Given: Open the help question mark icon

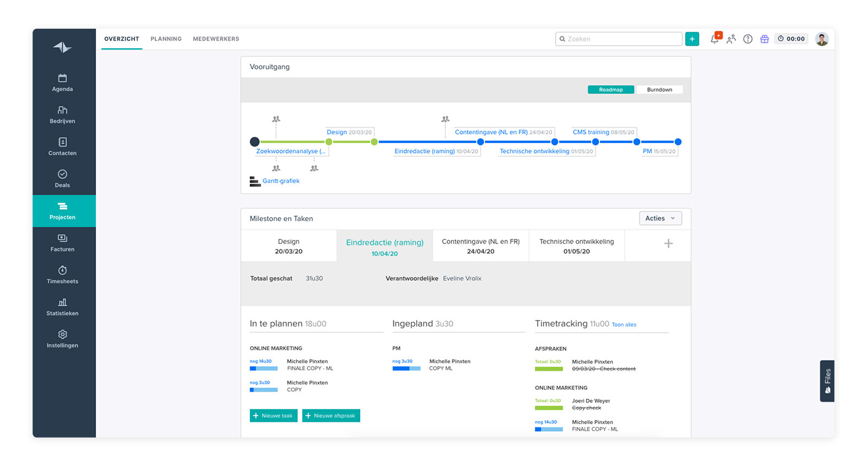Looking at the screenshot, I should click(x=748, y=39).
